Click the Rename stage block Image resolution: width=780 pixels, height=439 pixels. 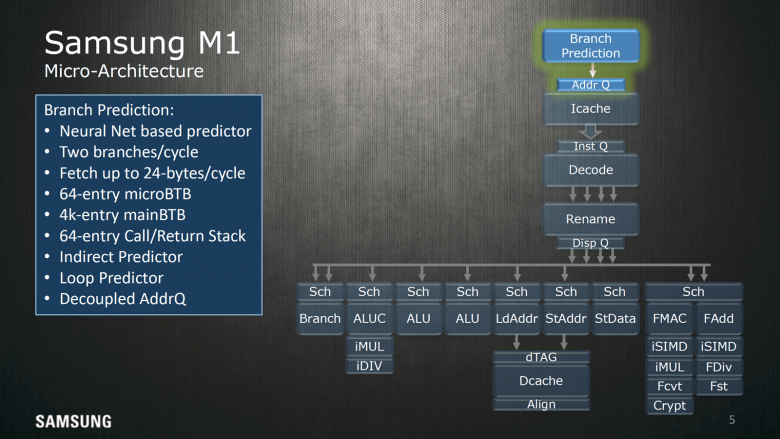point(590,219)
